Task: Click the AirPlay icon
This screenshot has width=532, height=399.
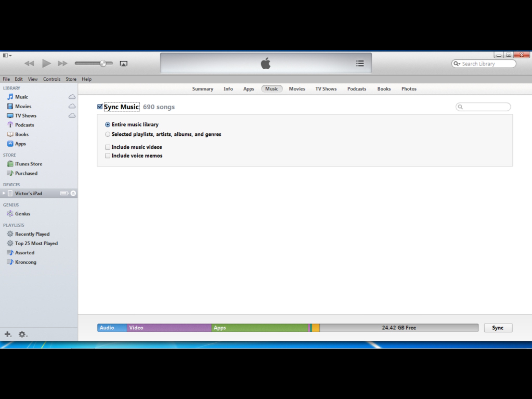Action: (x=123, y=64)
